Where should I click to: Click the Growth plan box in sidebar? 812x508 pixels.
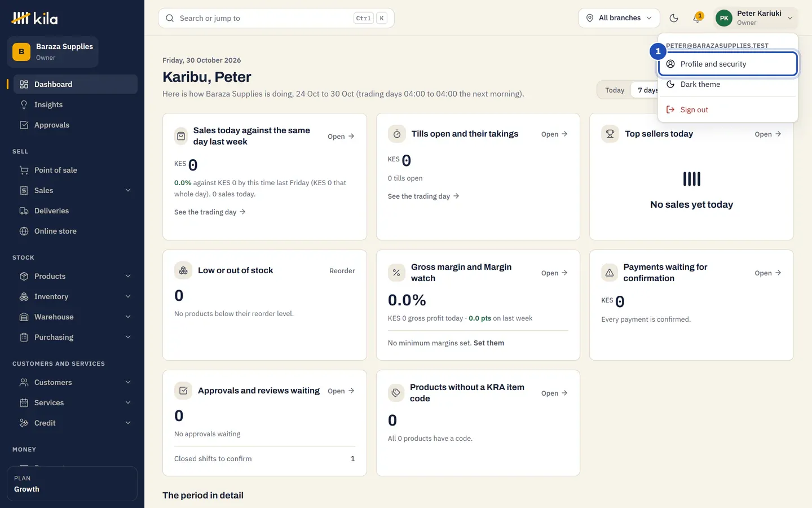click(72, 484)
